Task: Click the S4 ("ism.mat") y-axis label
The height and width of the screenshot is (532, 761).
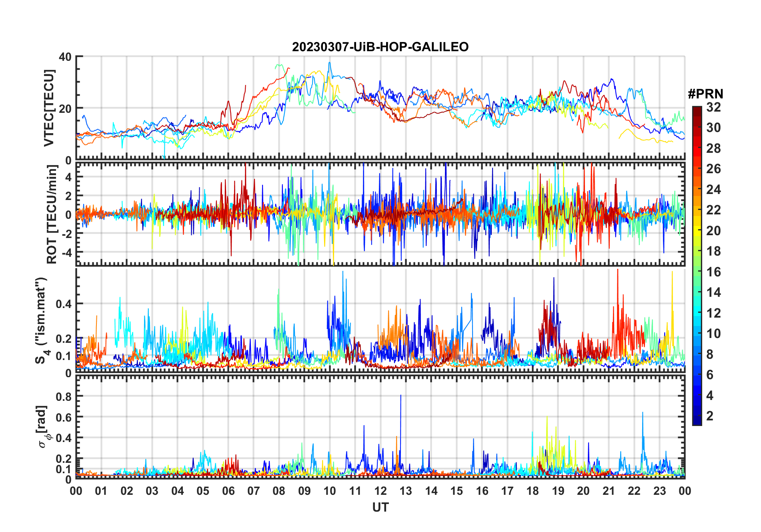Action: pos(41,320)
